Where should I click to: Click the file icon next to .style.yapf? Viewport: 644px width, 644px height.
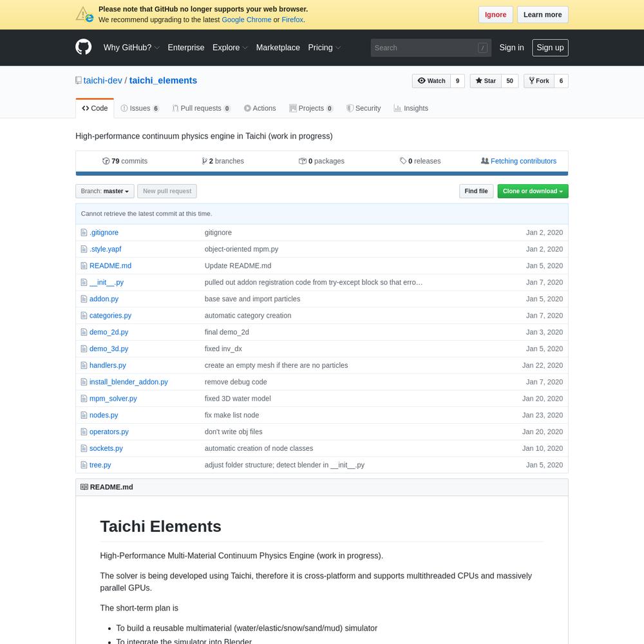(x=84, y=249)
